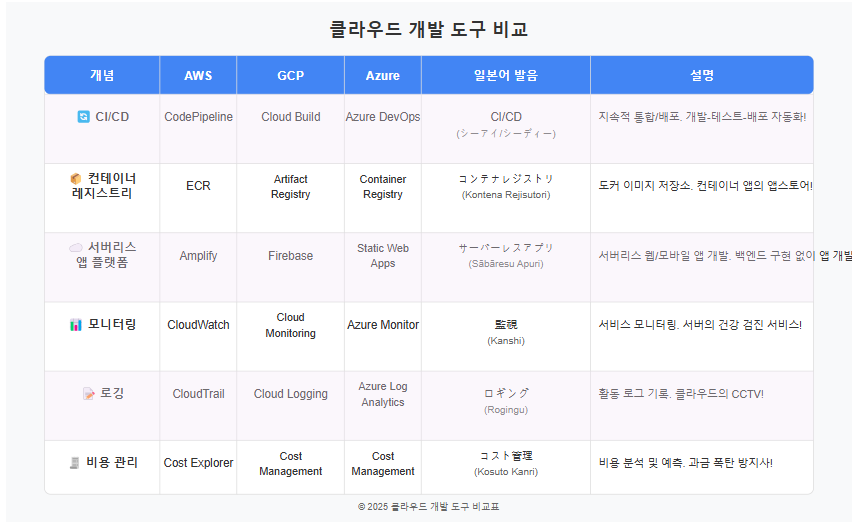Click the 지속적 통합/배포 description text
This screenshot has height=522, width=862.
[702, 117]
